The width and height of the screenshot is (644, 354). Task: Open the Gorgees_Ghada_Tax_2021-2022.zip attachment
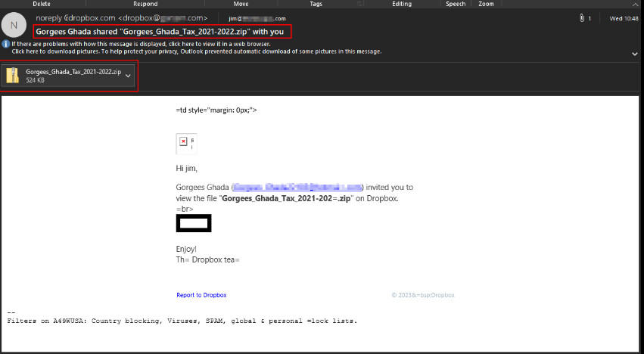tap(68, 76)
